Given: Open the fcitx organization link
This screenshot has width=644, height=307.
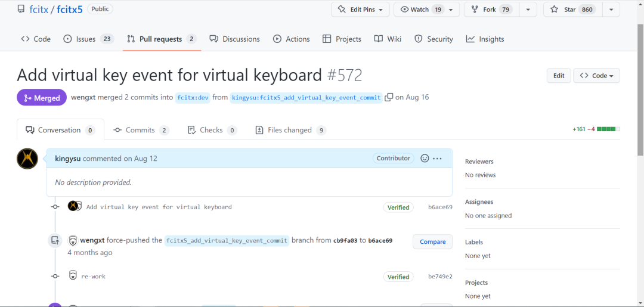Looking at the screenshot, I should [38, 9].
